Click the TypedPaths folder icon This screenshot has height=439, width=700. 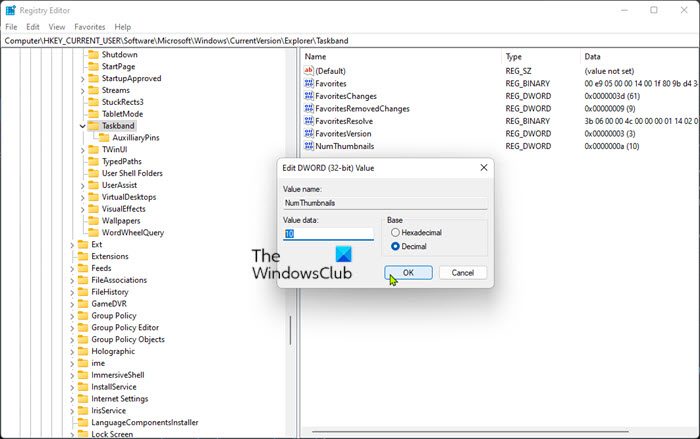point(93,161)
